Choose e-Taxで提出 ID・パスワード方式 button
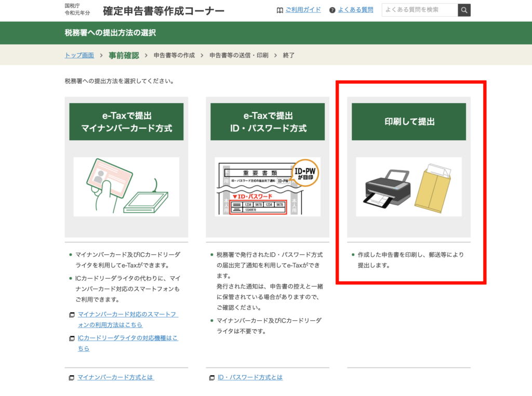Viewport: 532px width, 396px height. click(x=267, y=121)
